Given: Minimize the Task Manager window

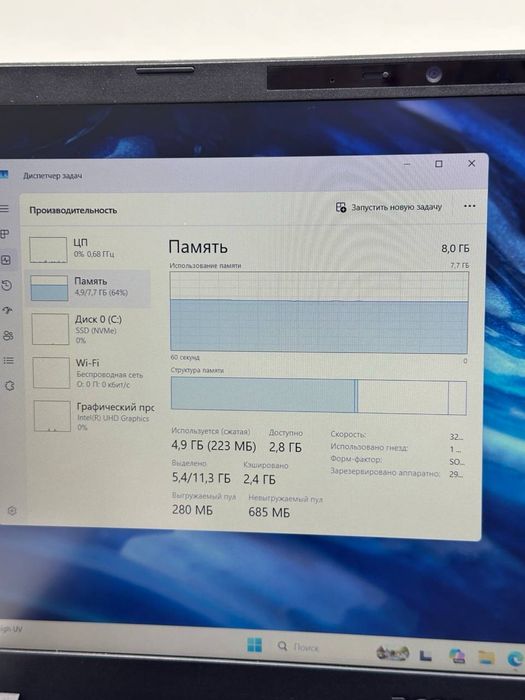Looking at the screenshot, I should coord(407,164).
